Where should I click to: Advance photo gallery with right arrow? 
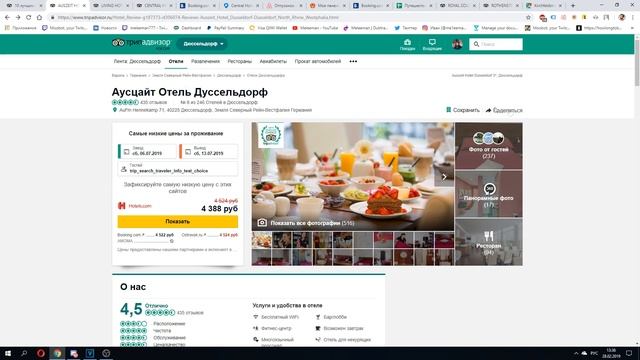click(x=444, y=177)
